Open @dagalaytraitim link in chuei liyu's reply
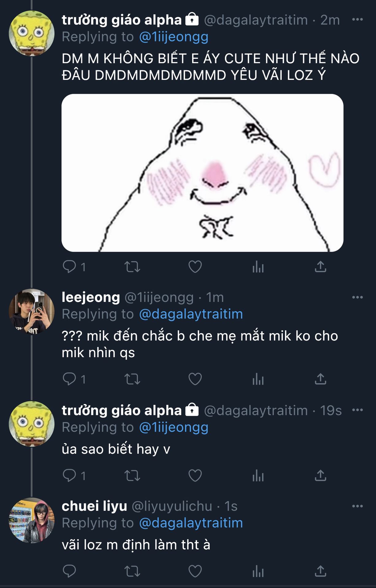Image resolution: width=376 pixels, height=588 pixels. click(x=191, y=523)
